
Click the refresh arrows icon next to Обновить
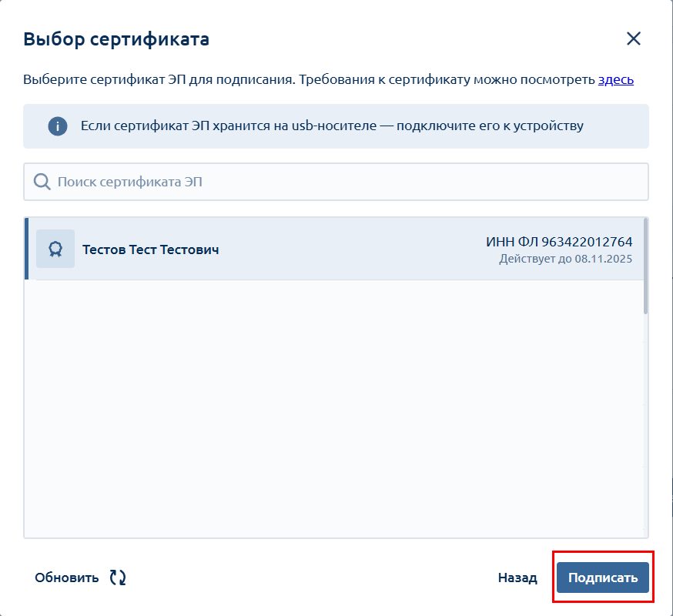(x=117, y=577)
